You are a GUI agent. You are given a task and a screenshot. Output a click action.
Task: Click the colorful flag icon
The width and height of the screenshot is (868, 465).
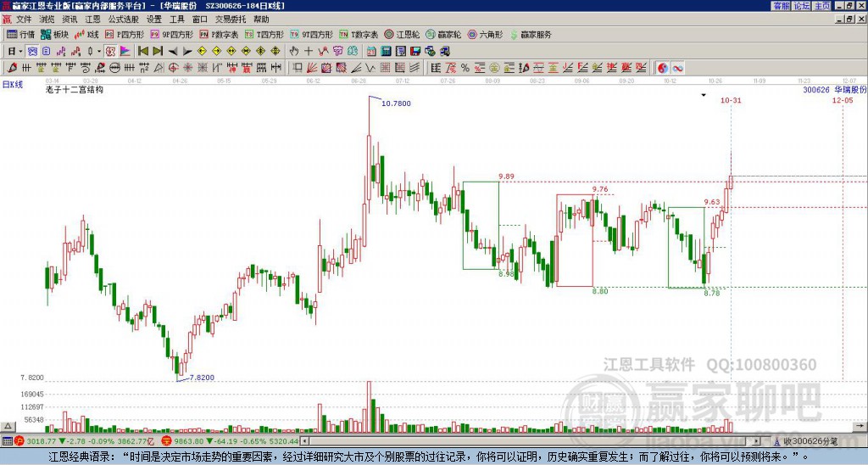[125, 52]
